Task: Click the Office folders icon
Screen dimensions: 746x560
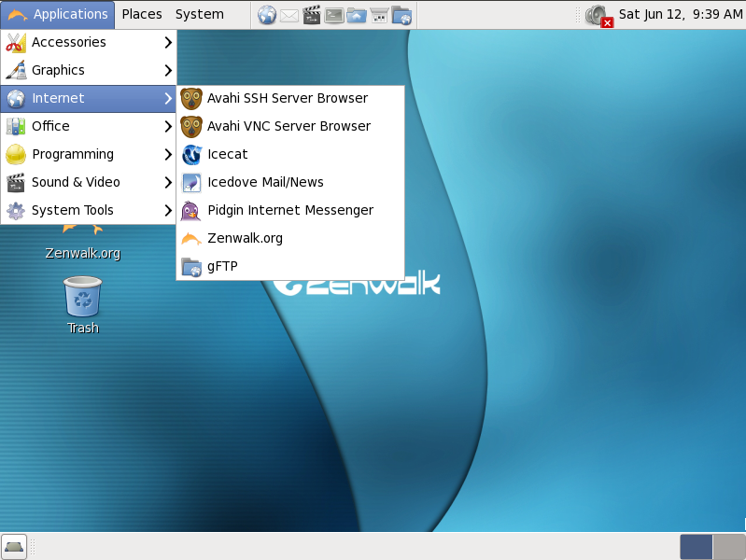Action: (16, 127)
